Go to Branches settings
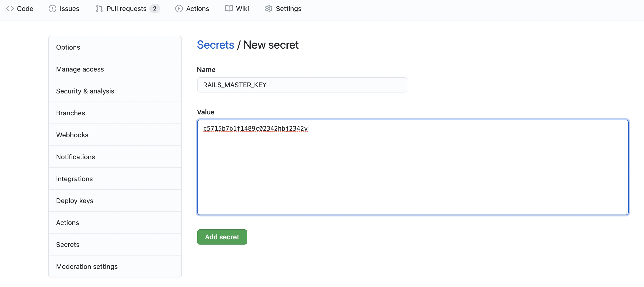Image resolution: width=644 pixels, height=287 pixels. [x=115, y=113]
